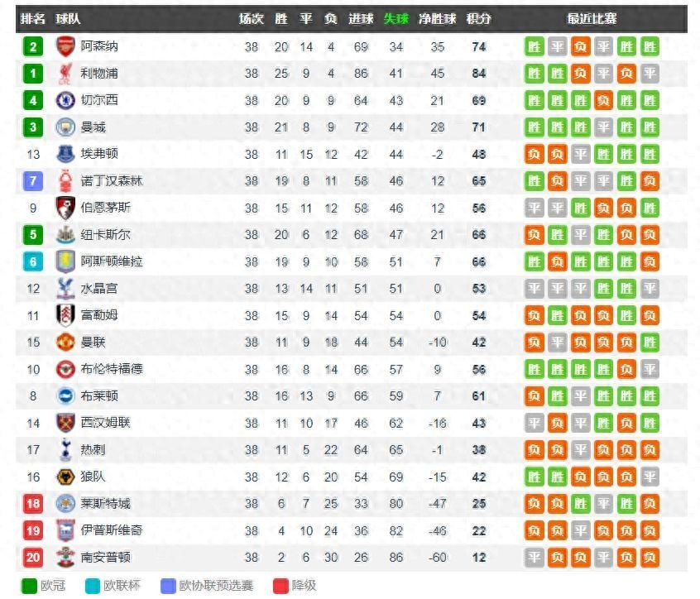This screenshot has width=700, height=599.
Task: Click the Arsenal club crest
Action: click(65, 46)
